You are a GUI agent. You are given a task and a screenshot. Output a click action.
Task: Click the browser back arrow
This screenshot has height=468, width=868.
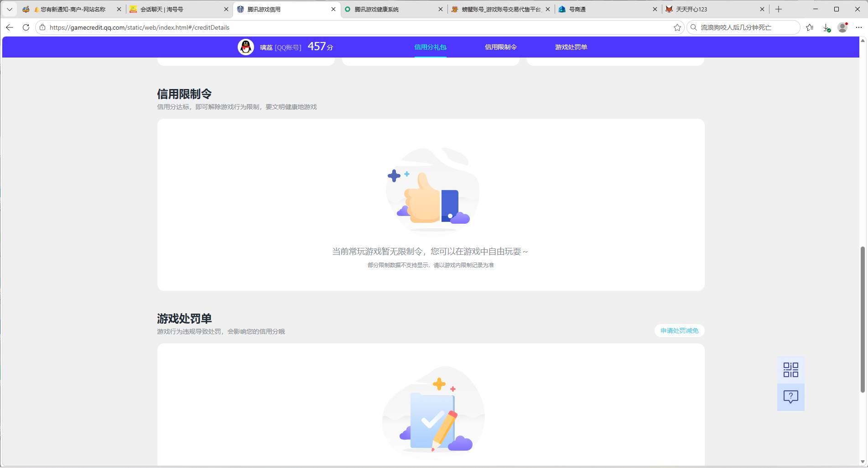click(x=10, y=27)
